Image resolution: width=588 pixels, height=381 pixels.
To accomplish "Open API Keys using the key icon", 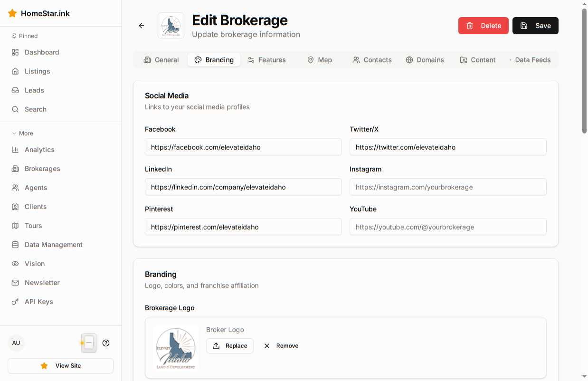I will pos(15,302).
